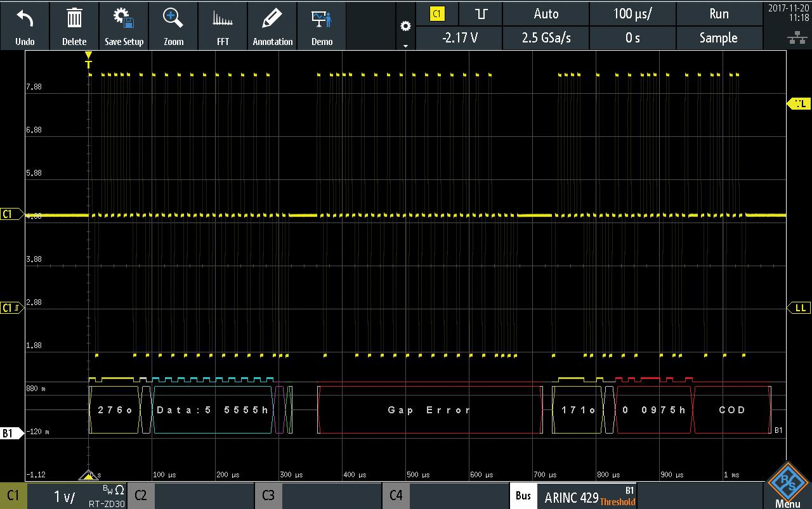Start the Demo presentation mode
The image size is (812, 509).
[322, 25]
